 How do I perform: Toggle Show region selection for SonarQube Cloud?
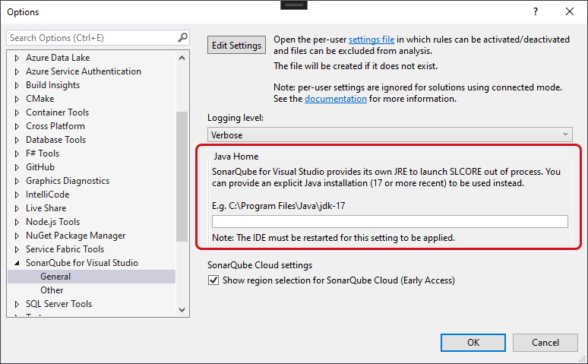point(213,280)
